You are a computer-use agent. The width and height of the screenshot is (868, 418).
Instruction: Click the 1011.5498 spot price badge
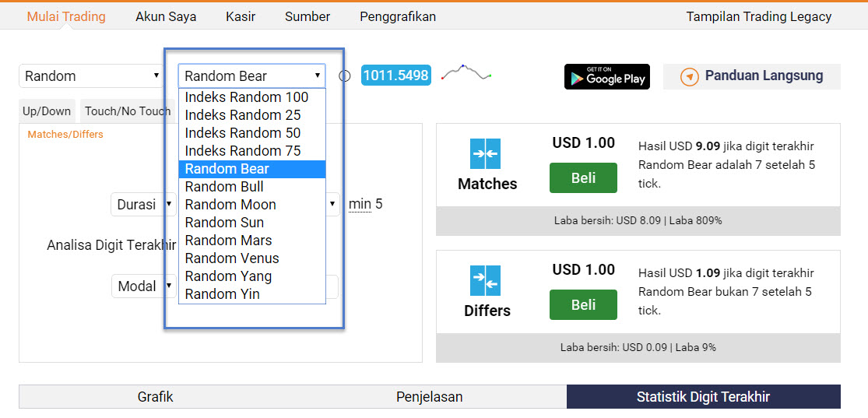point(395,76)
